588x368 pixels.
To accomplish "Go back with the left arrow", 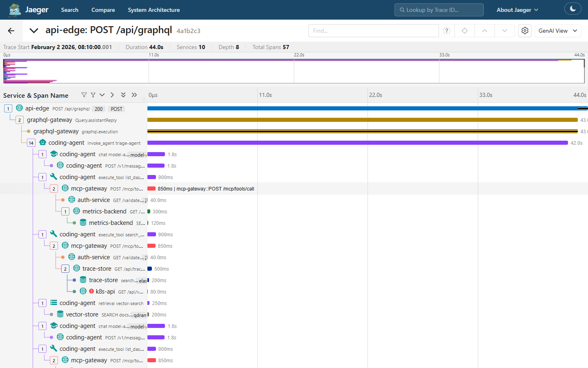I will pyautogui.click(x=11, y=31).
